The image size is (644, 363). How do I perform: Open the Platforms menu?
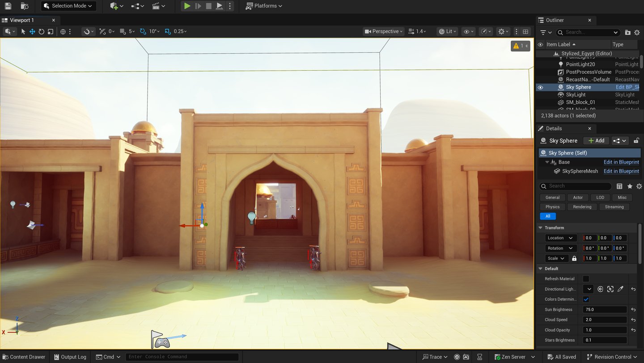pos(264,6)
